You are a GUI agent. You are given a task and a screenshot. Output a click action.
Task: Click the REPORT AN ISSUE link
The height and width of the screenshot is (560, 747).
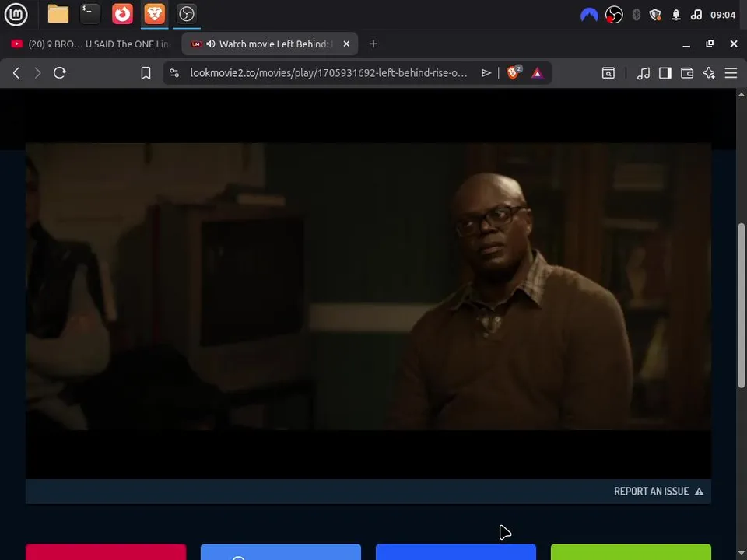(x=658, y=492)
